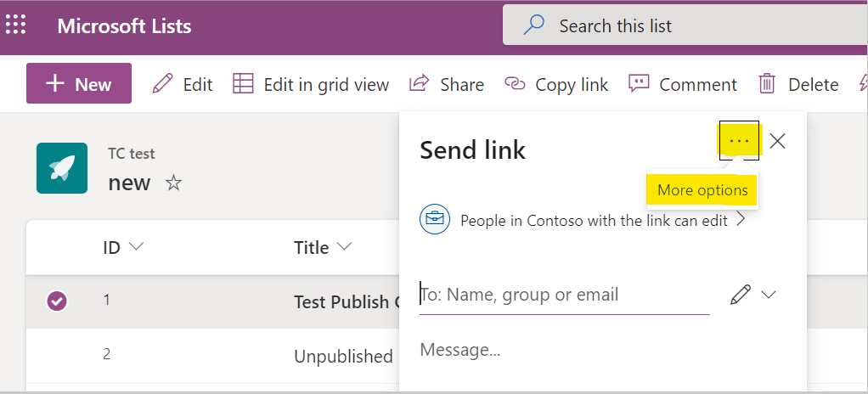
Task: Open Edit in grid view
Action: click(311, 84)
